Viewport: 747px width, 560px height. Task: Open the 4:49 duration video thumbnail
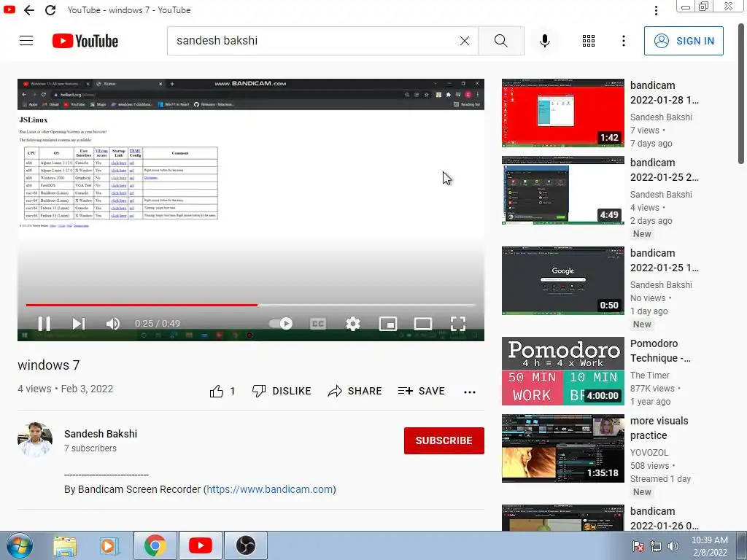[563, 190]
